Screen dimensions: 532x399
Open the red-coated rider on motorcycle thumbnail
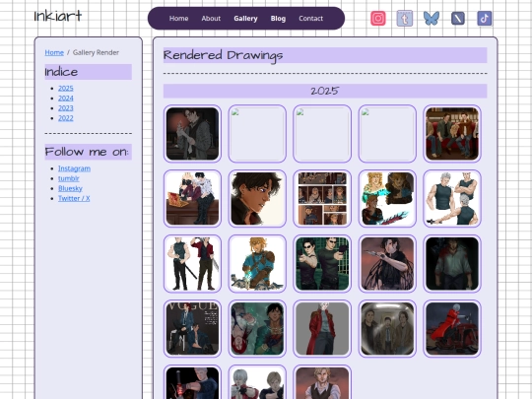coord(452,328)
